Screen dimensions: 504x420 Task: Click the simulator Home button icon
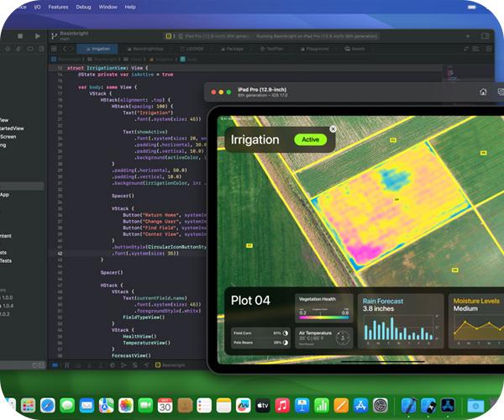483,92
